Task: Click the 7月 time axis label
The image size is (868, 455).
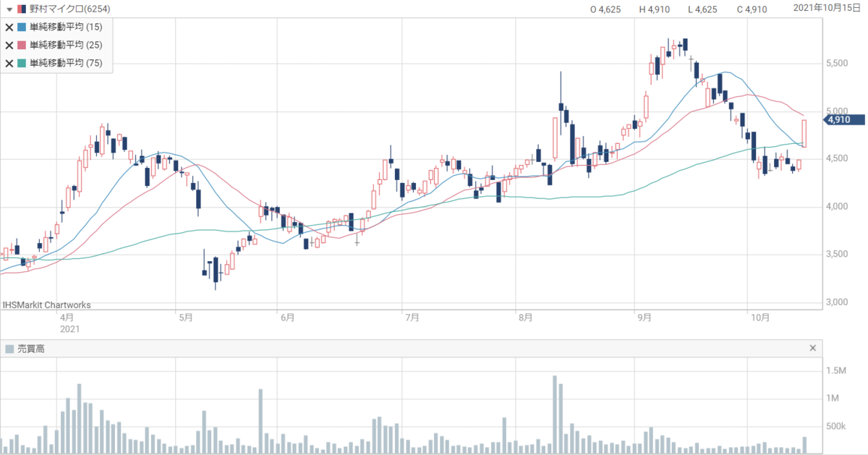Action: [413, 317]
